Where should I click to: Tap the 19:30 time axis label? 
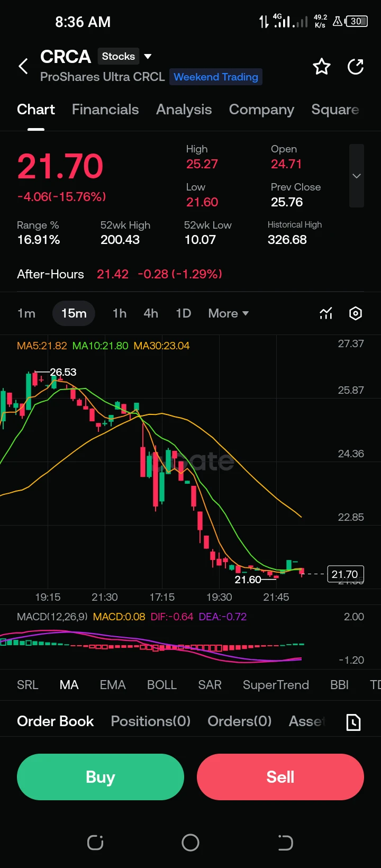coord(219,597)
